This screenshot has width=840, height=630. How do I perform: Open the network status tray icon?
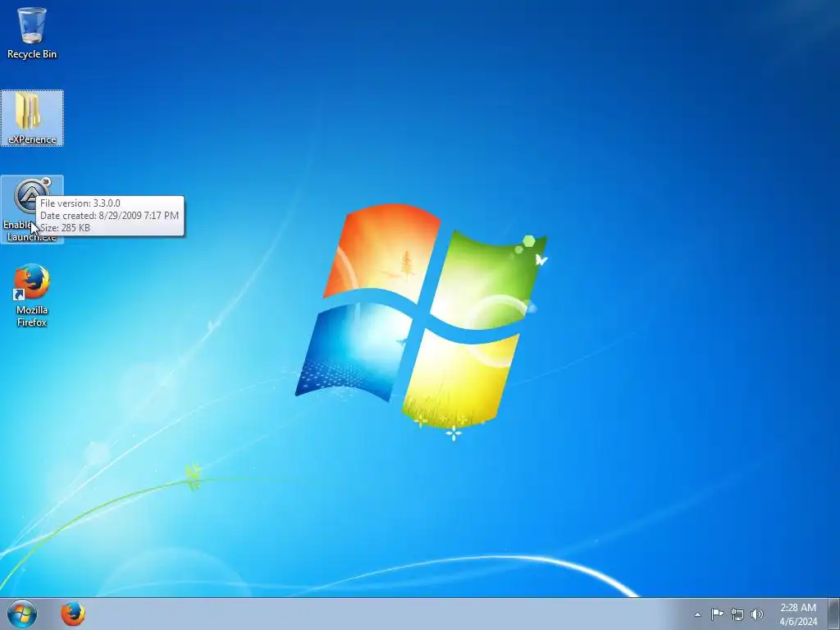737,614
